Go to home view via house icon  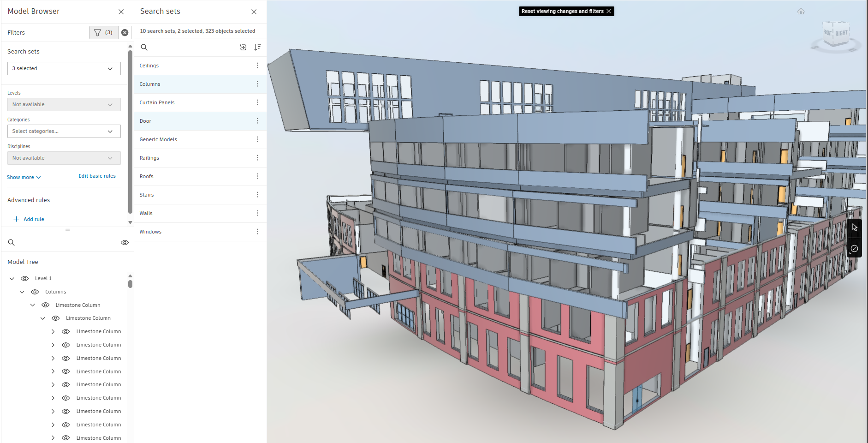(801, 12)
